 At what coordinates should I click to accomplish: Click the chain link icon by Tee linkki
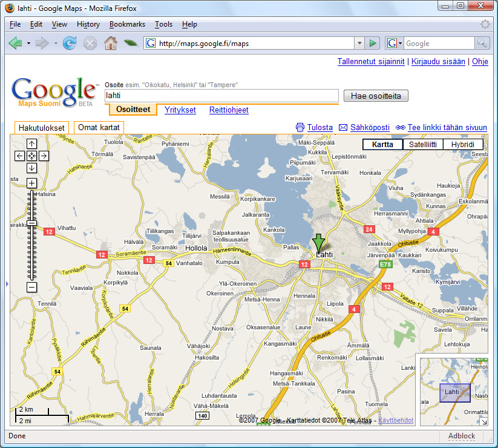coord(400,127)
